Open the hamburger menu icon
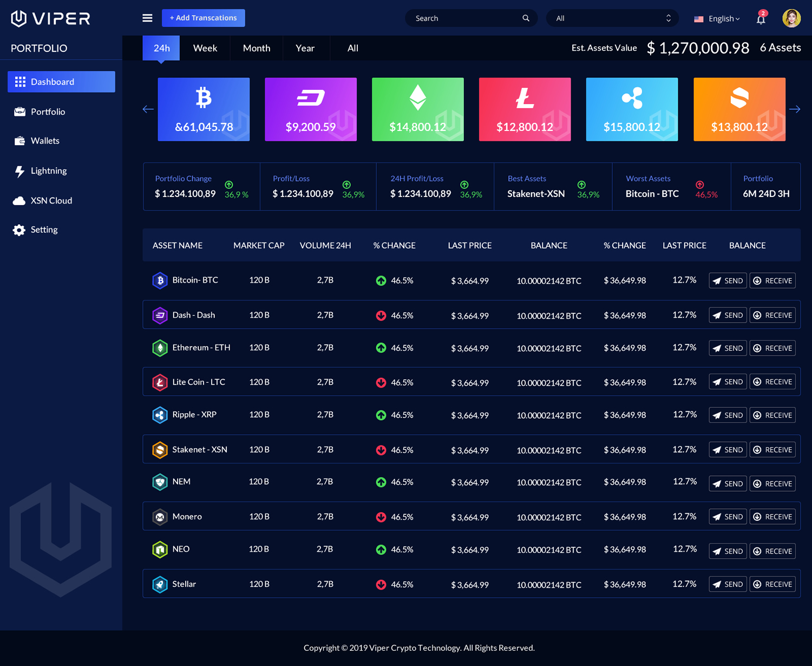812x666 pixels. [147, 18]
